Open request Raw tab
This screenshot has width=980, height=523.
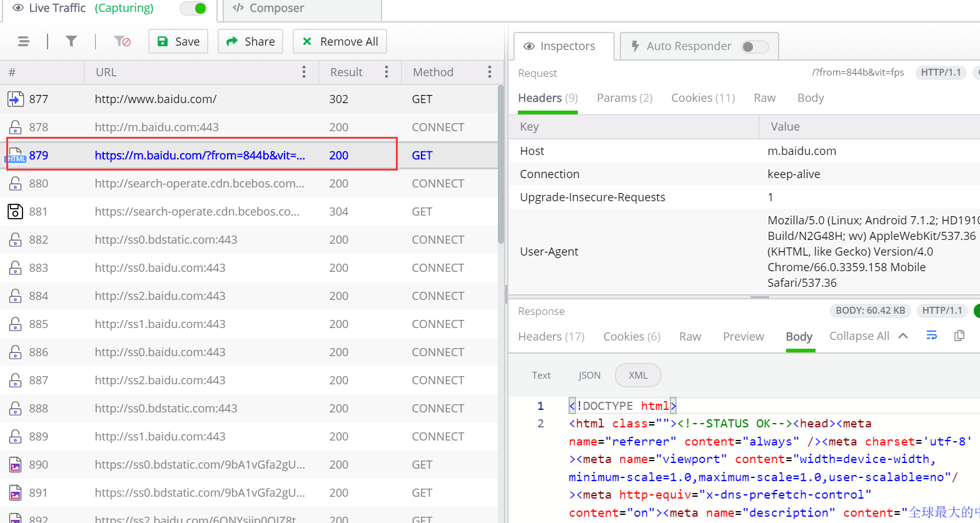pos(765,98)
